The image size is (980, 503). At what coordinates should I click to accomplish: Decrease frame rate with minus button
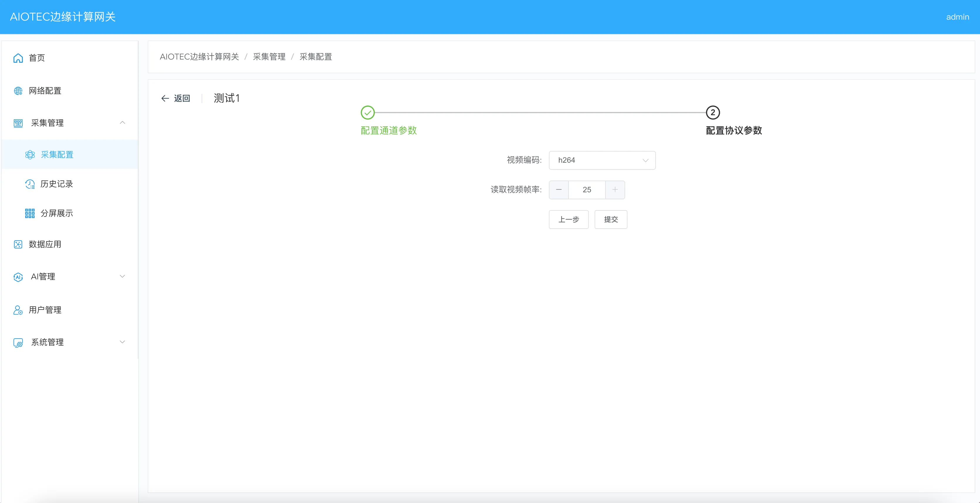point(559,189)
